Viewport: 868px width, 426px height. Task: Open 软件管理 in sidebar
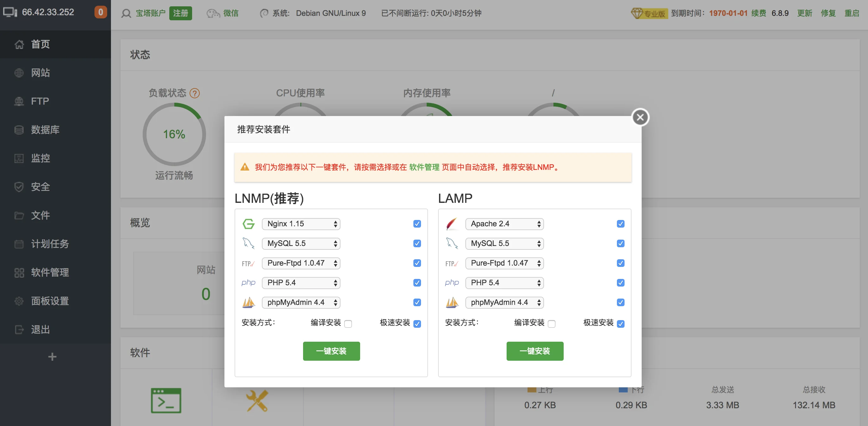(55, 272)
